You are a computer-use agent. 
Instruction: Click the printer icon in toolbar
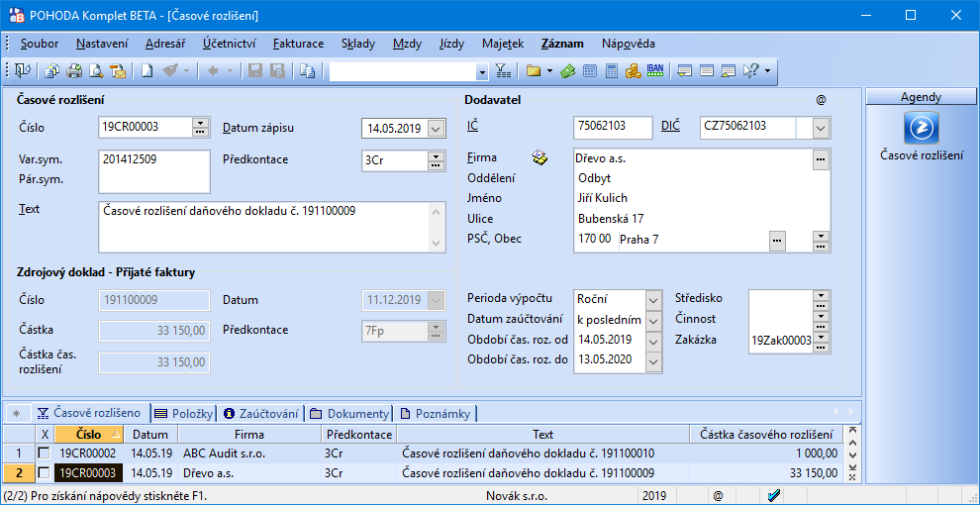[75, 71]
